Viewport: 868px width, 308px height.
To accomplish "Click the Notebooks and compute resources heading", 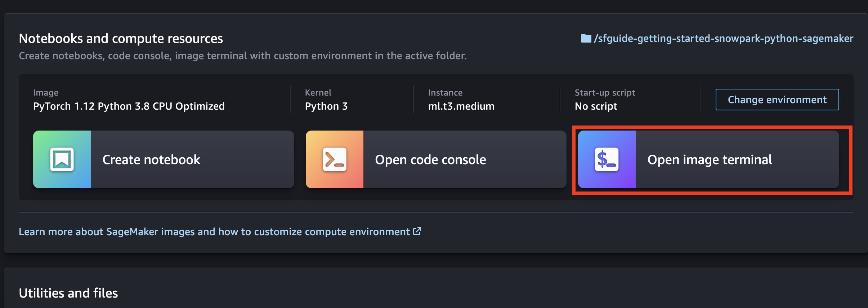I will tap(121, 39).
